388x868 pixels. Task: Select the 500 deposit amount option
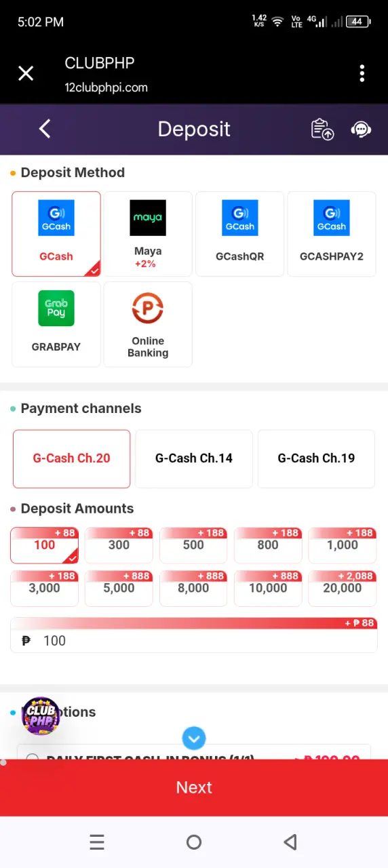(x=193, y=545)
